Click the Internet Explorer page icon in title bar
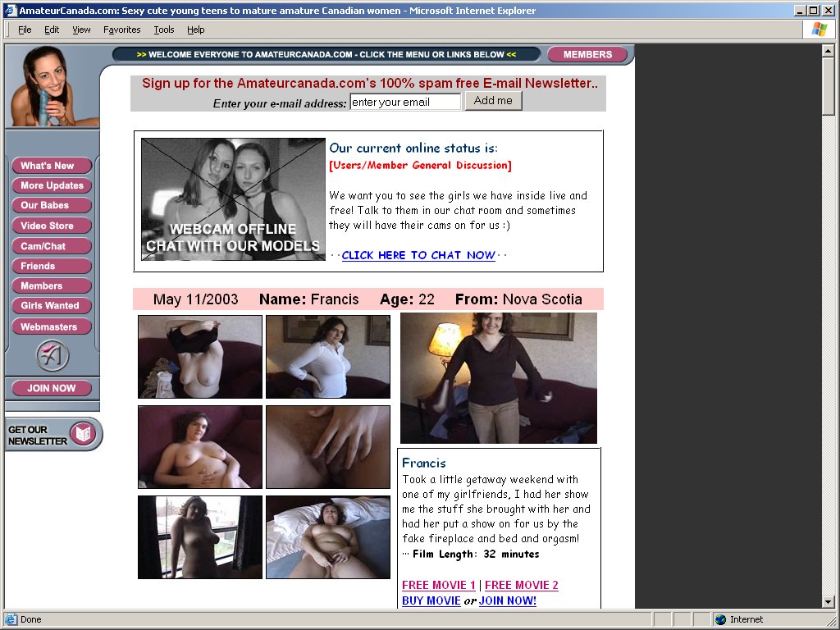This screenshot has width=840, height=630. point(10,10)
